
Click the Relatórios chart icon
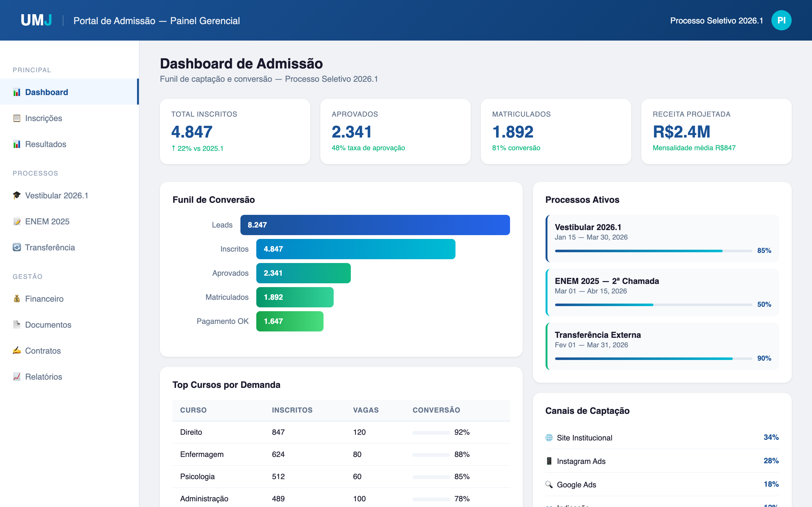(x=17, y=376)
